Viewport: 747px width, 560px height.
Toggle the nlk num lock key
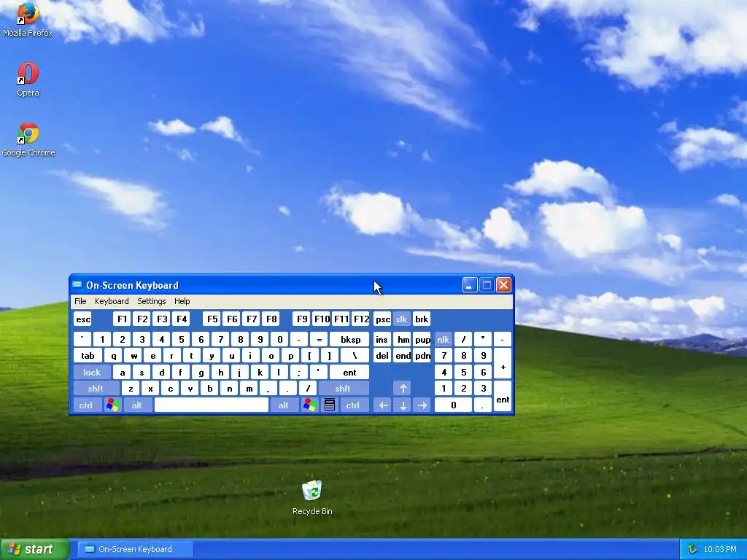coord(443,340)
